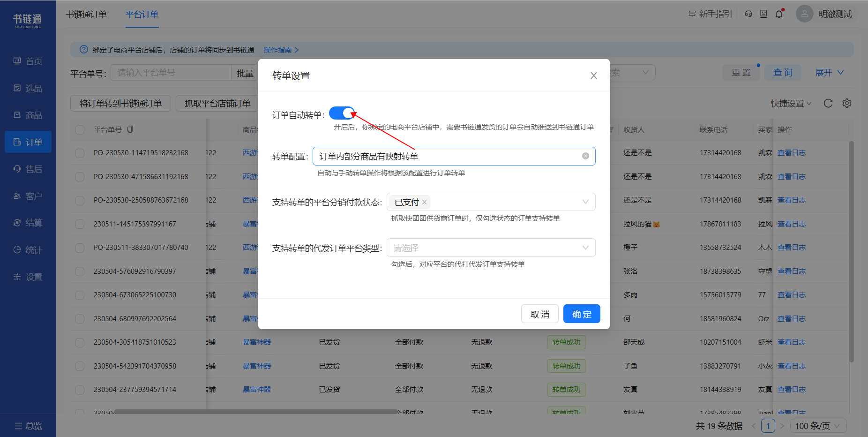Click the 批量 button
The width and height of the screenshot is (868, 437).
coord(245,73)
